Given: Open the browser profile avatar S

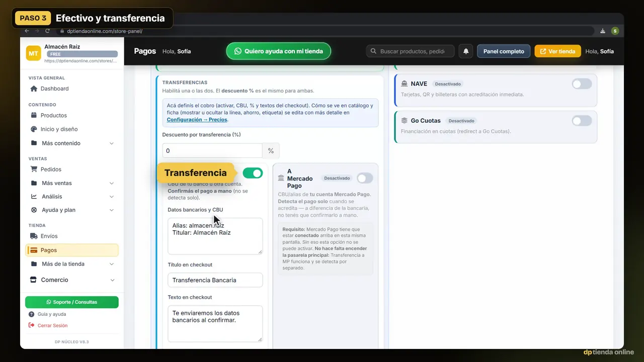Looking at the screenshot, I should 615,31.
